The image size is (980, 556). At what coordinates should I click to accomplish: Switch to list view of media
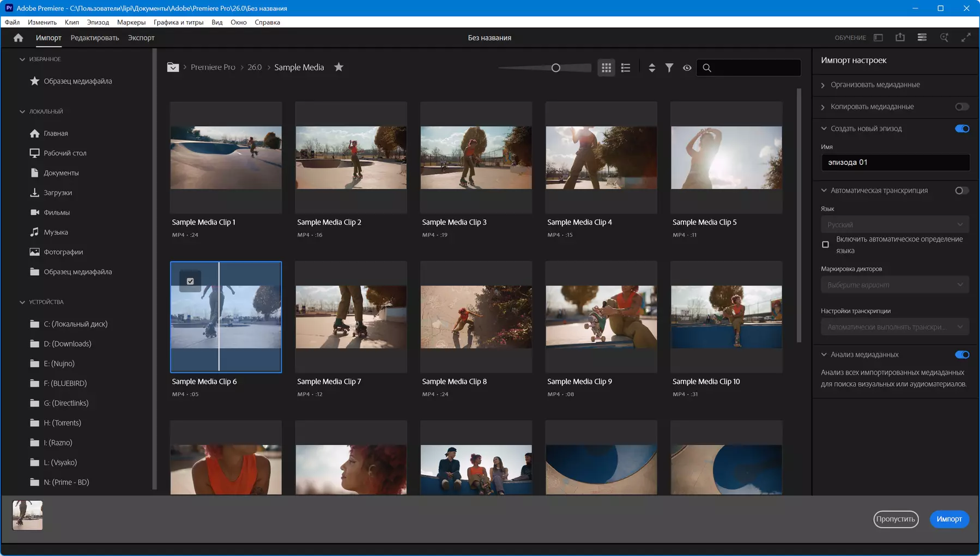pyautogui.click(x=626, y=68)
